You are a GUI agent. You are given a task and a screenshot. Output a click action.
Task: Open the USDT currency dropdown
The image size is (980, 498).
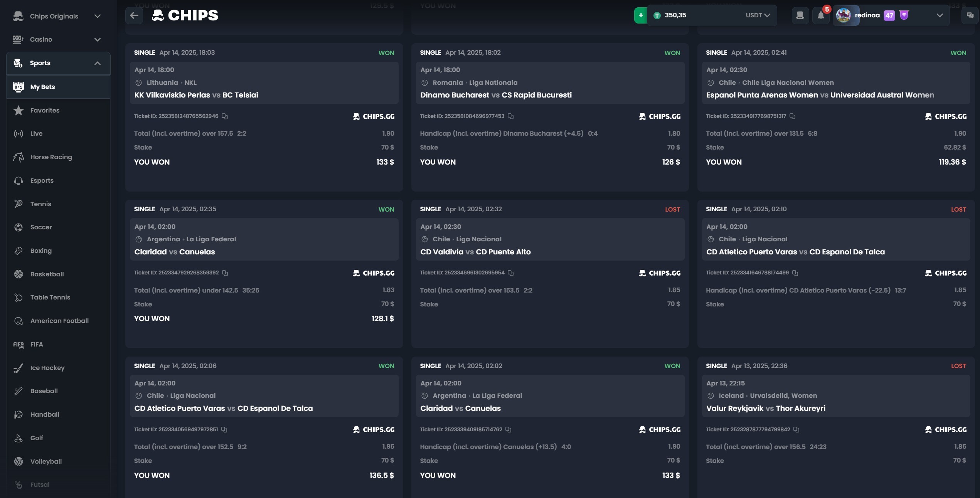coord(758,15)
